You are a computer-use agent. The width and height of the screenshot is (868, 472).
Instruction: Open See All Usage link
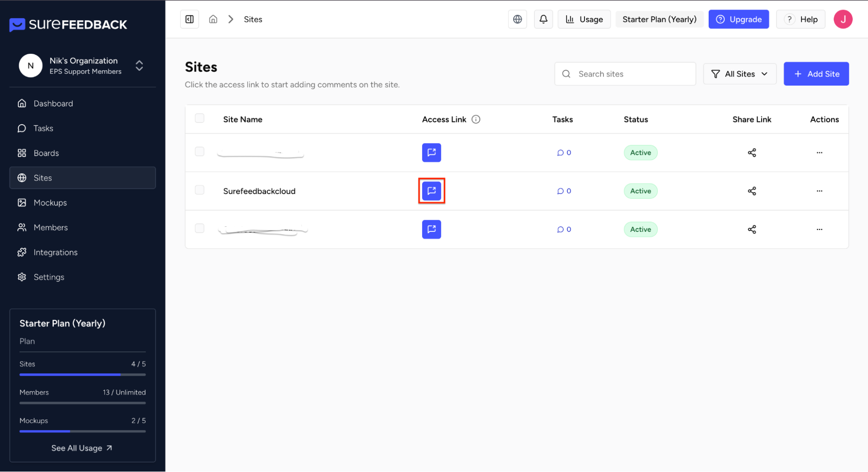click(x=82, y=448)
